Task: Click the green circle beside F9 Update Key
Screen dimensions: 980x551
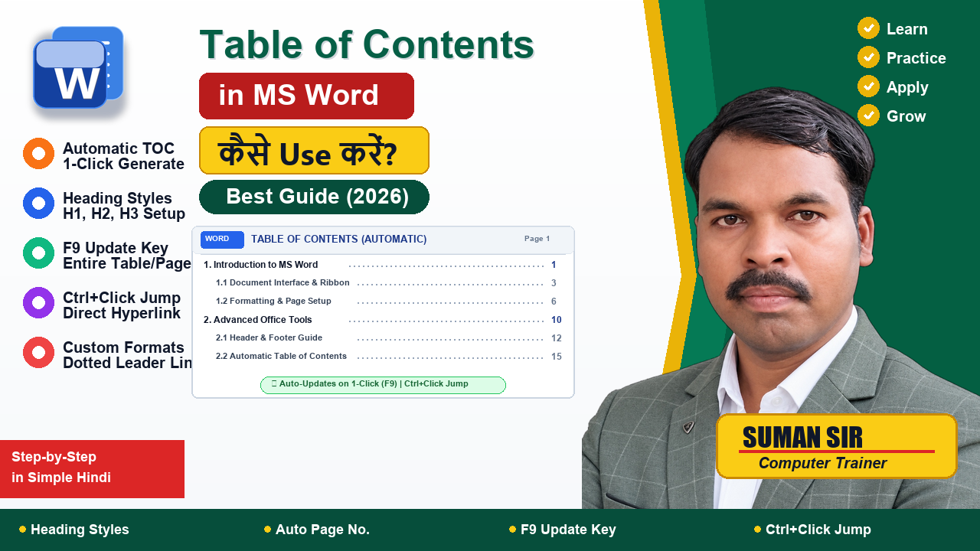Action: coord(38,253)
